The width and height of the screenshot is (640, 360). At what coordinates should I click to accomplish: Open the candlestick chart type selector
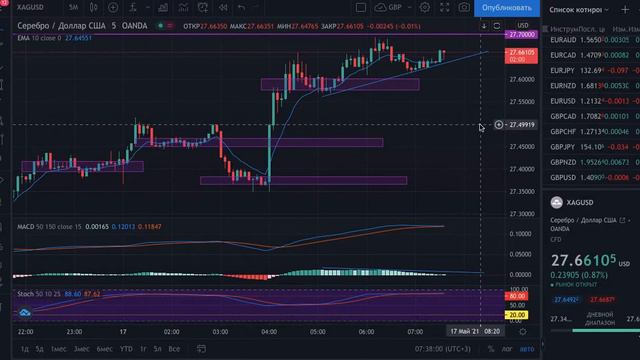point(93,7)
